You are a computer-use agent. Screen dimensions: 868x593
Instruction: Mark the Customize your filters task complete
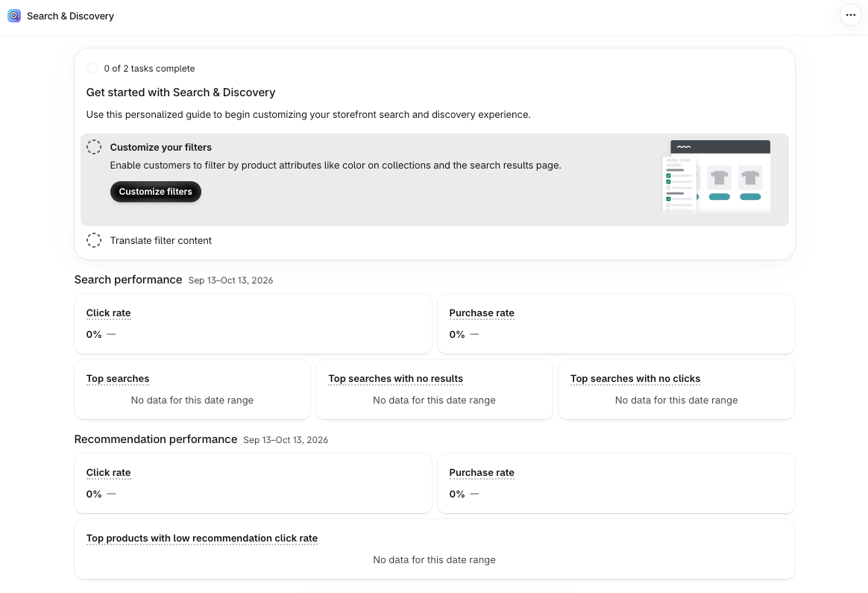[94, 147]
